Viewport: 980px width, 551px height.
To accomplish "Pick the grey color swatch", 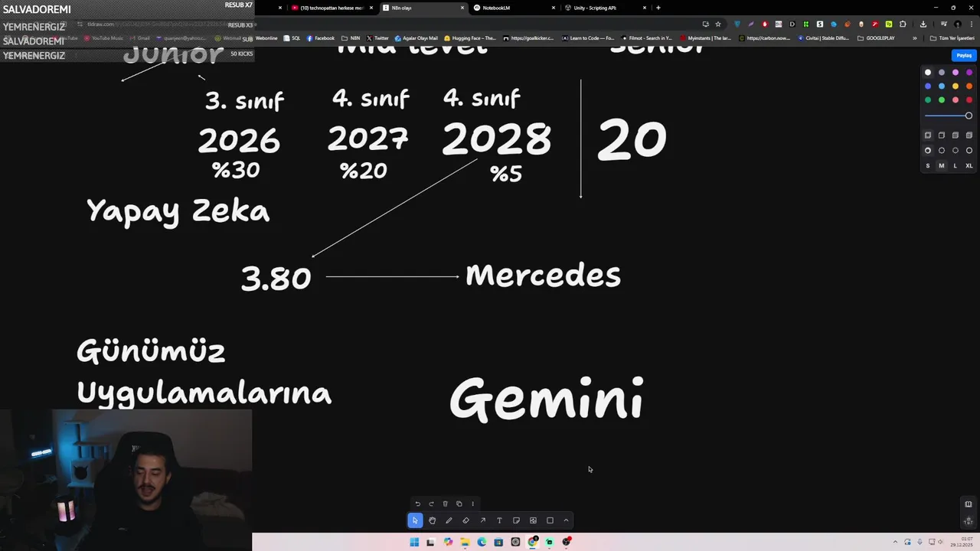I will click(x=942, y=73).
